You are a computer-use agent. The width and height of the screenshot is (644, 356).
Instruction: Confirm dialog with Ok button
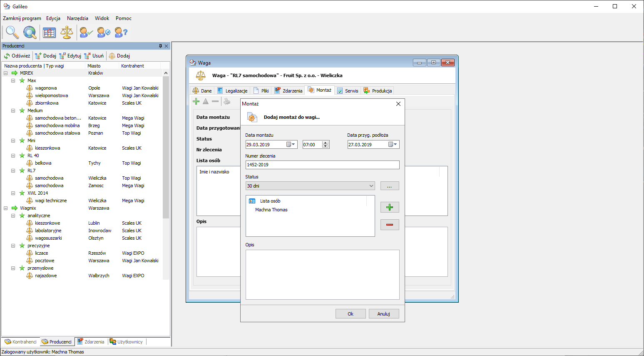point(351,314)
